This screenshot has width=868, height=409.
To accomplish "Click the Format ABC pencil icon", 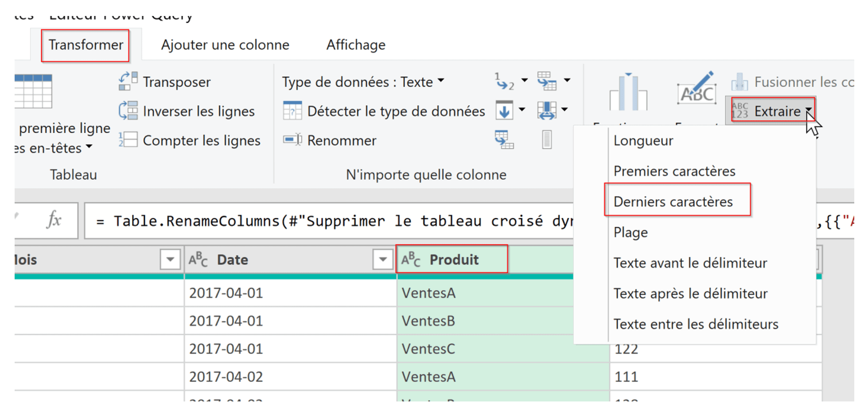I will 697,89.
